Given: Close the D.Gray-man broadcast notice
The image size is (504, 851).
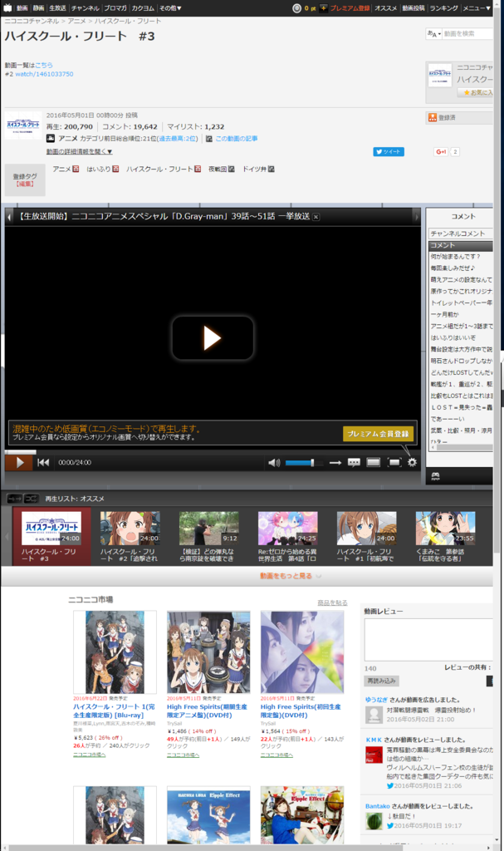Looking at the screenshot, I should tap(316, 217).
